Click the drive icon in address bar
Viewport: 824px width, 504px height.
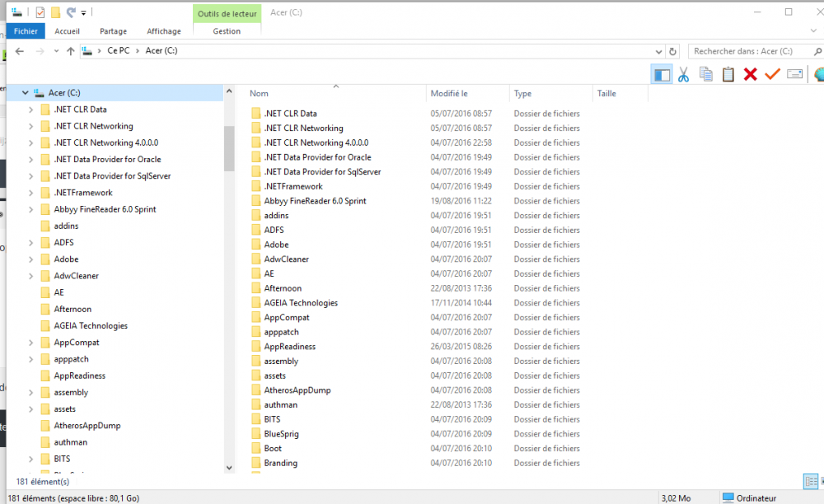87,50
